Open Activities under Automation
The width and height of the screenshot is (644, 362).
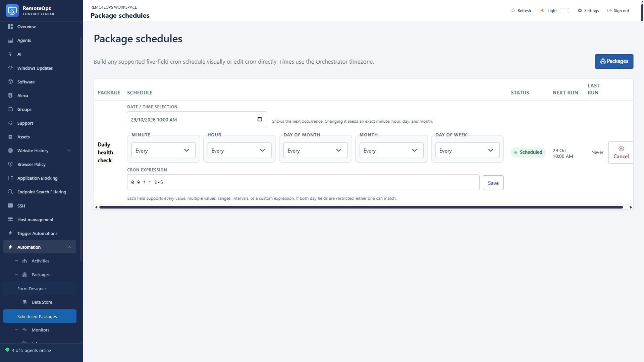click(40, 261)
